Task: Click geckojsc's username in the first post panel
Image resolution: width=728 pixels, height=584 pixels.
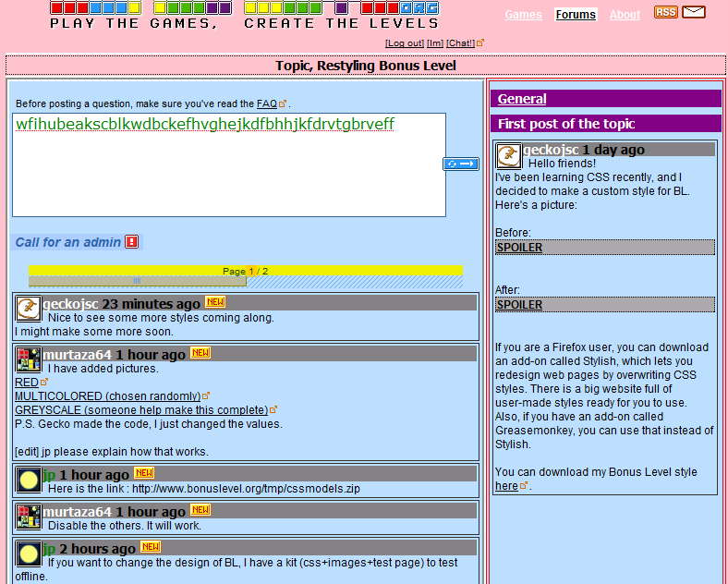Action: point(551,150)
